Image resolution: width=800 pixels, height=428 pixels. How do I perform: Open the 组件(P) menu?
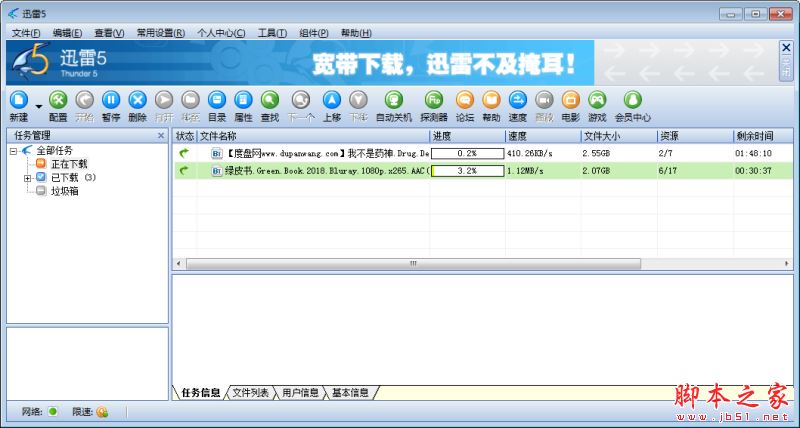313,33
